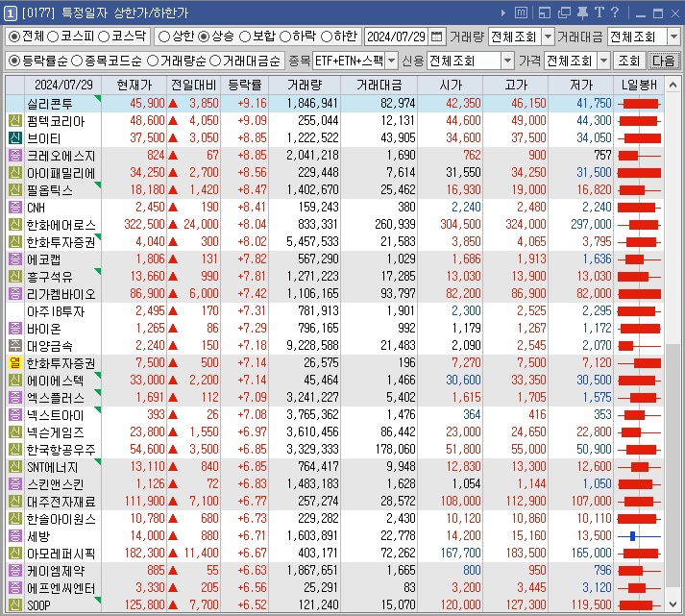Click the number 1 screen badge icon
Image resolution: width=685 pixels, height=616 pixels.
(x=10, y=13)
